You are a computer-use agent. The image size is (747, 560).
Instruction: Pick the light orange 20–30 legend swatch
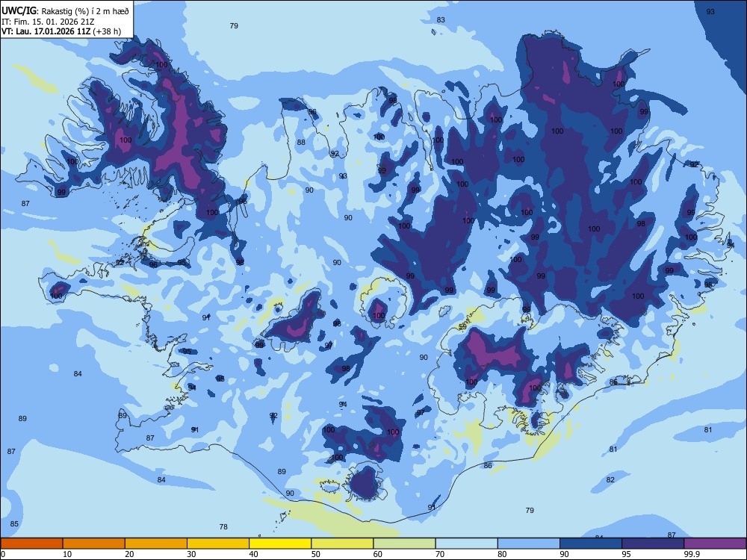pos(156,544)
